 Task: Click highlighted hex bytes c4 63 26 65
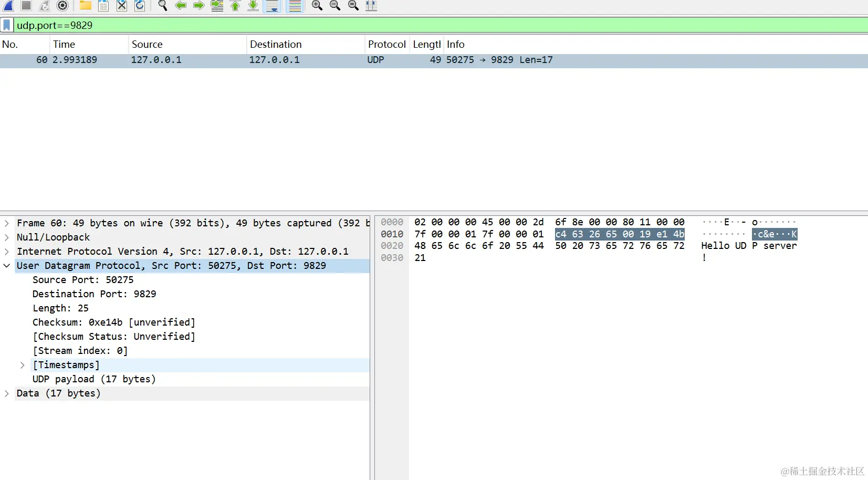(586, 234)
